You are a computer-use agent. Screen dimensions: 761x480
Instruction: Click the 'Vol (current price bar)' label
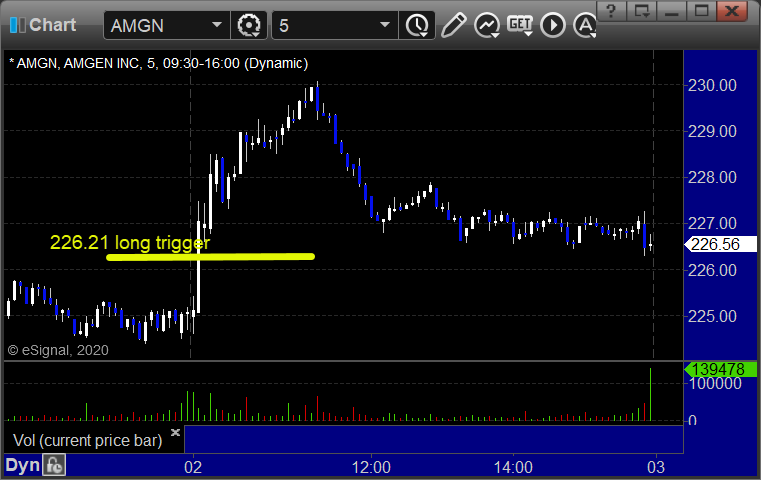(87, 440)
